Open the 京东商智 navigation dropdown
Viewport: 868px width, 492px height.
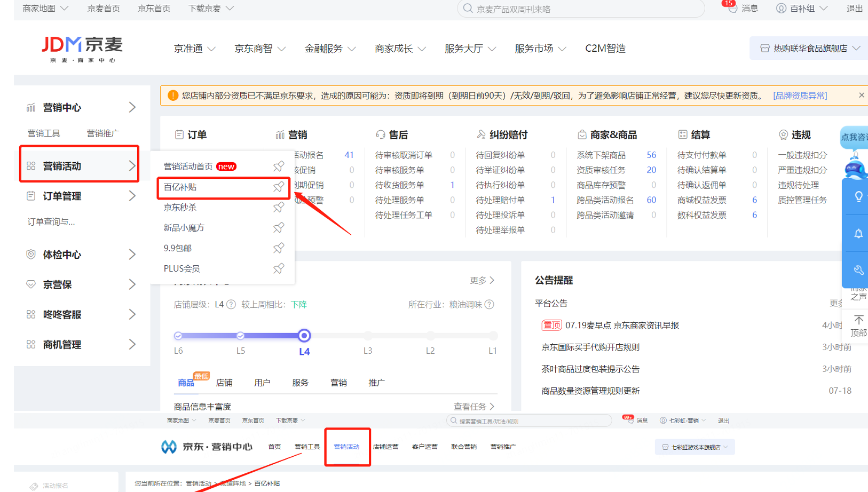[x=260, y=49]
